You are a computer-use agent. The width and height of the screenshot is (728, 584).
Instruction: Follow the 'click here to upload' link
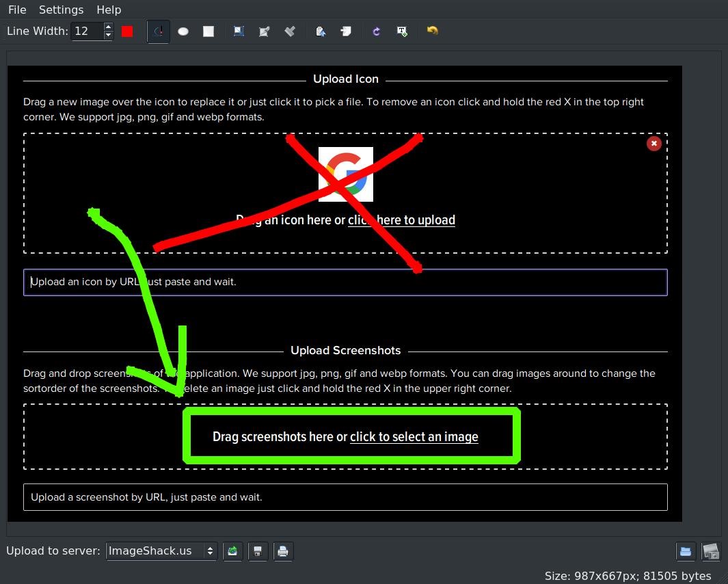[401, 220]
